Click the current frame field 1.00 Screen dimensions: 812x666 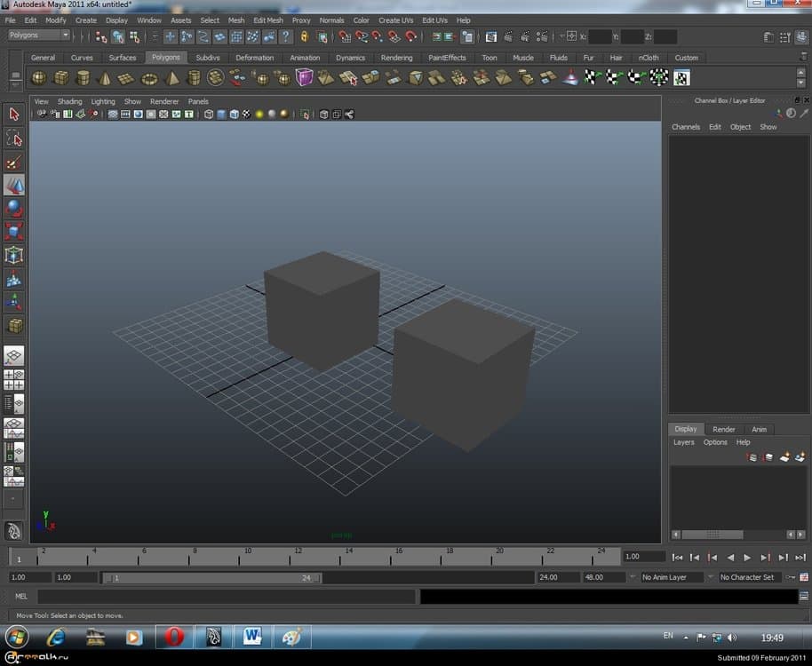tap(644, 556)
